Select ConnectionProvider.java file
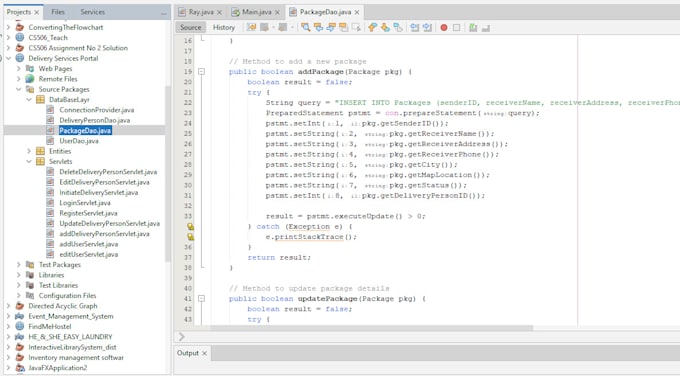The width and height of the screenshot is (680, 376). pyautogui.click(x=97, y=110)
